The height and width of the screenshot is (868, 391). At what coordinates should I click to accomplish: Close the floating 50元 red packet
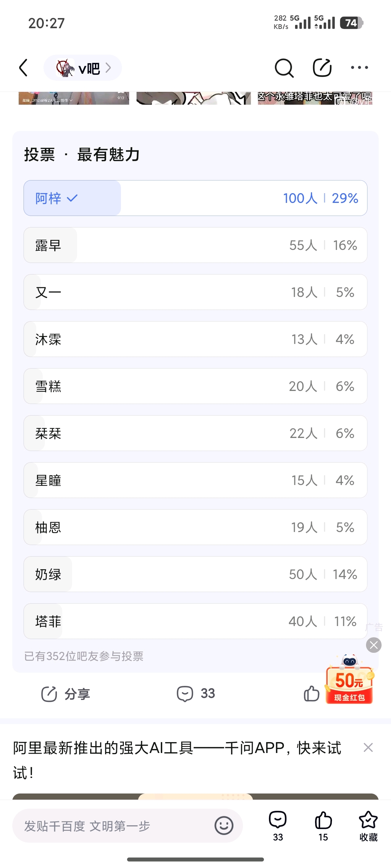(x=374, y=645)
